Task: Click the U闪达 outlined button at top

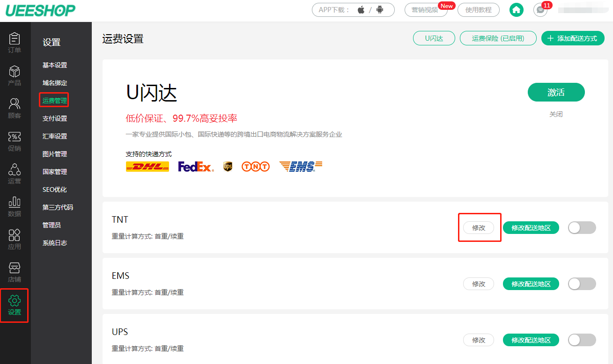Action: (x=434, y=38)
